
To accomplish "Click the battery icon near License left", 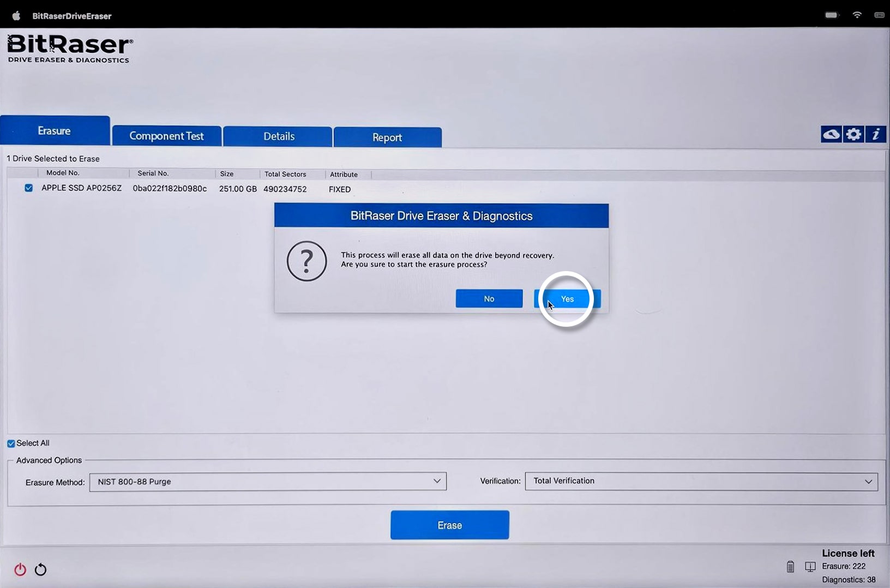I will point(790,567).
